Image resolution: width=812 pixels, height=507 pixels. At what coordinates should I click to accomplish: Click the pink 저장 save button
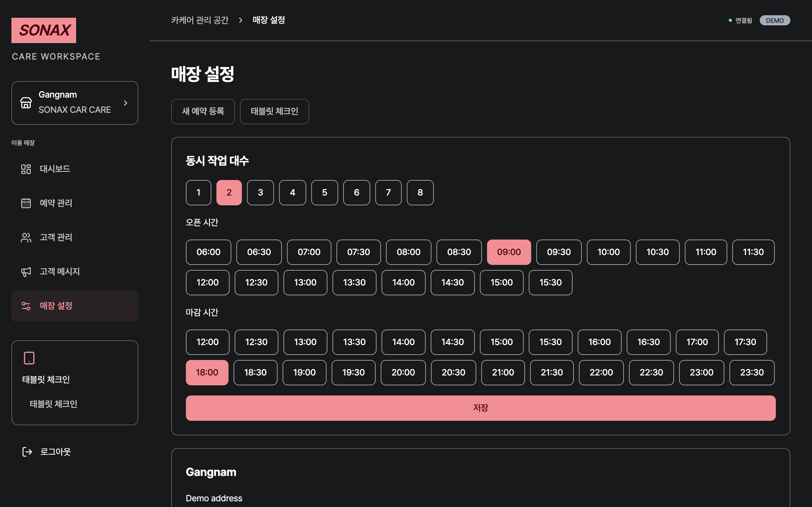481,408
